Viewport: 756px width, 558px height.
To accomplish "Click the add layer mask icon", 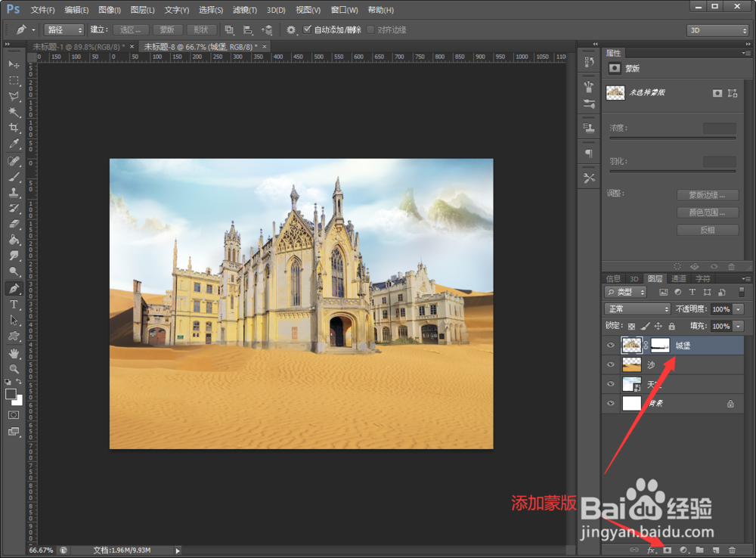I will coord(668,550).
